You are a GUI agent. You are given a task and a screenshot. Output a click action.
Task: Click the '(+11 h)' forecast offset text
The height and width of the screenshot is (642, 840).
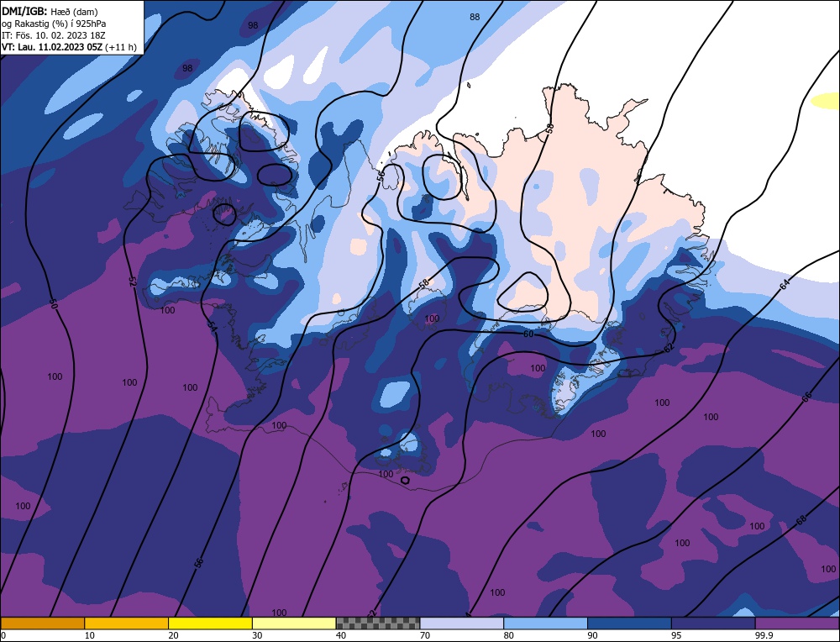pos(122,47)
